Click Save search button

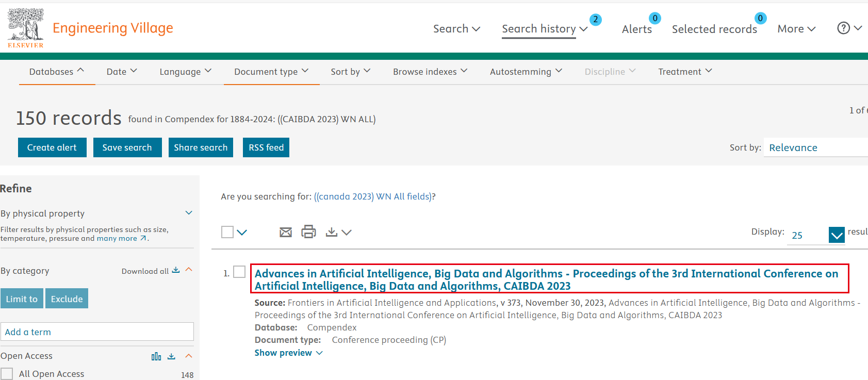click(x=127, y=147)
